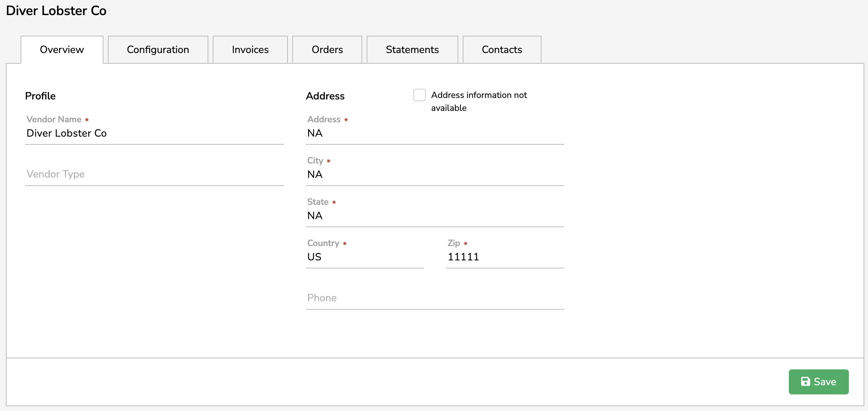Open the Vendor Type dropdown field
Viewport: 868px width, 411px height.
tap(154, 174)
